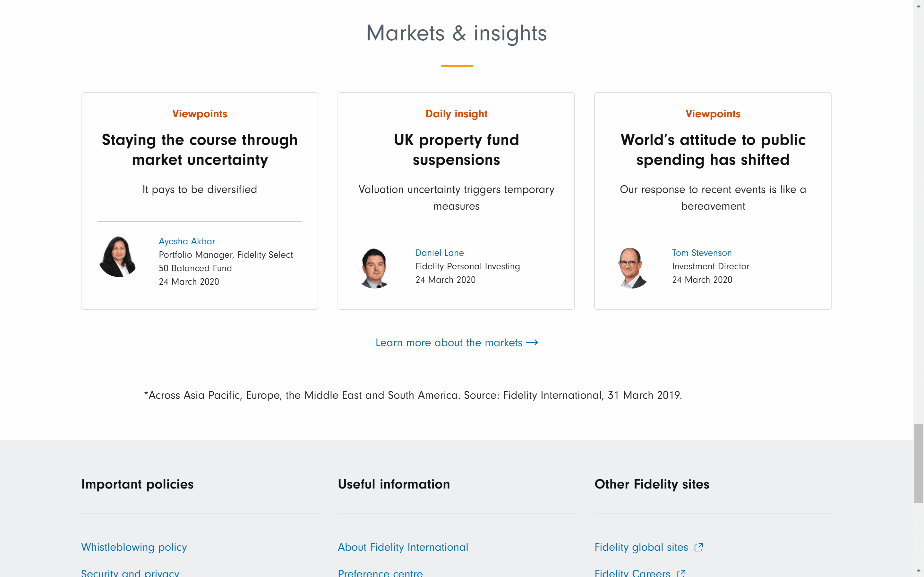Open World's attitude to public spending article
Screen dimensions: 924x577
point(713,150)
